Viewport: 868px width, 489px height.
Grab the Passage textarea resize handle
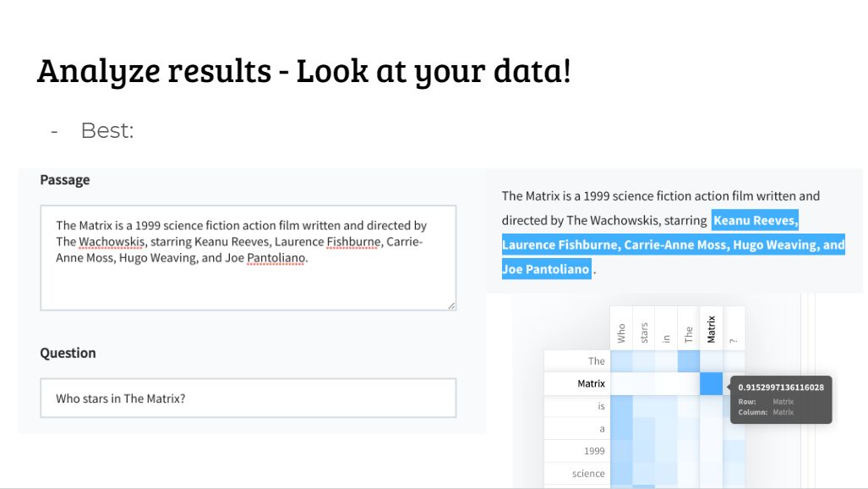click(451, 305)
